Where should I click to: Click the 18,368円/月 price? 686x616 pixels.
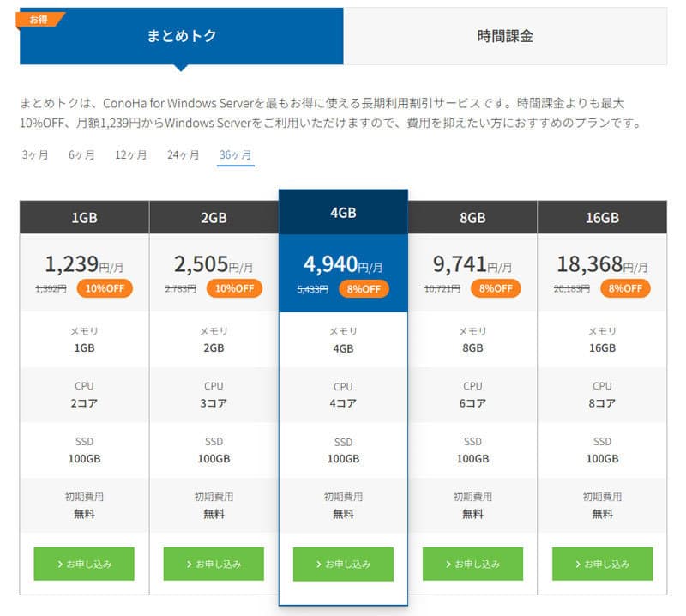click(602, 264)
